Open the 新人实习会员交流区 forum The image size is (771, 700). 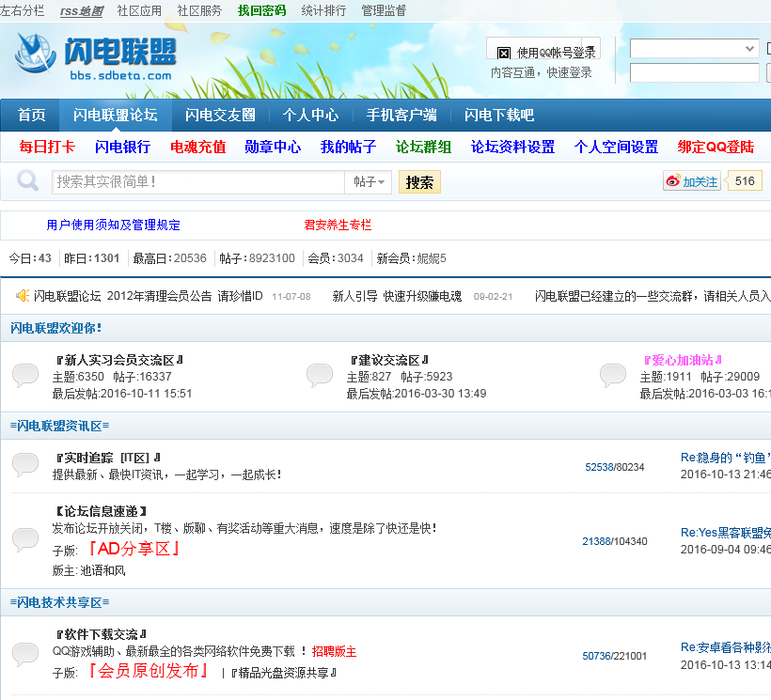[119, 360]
